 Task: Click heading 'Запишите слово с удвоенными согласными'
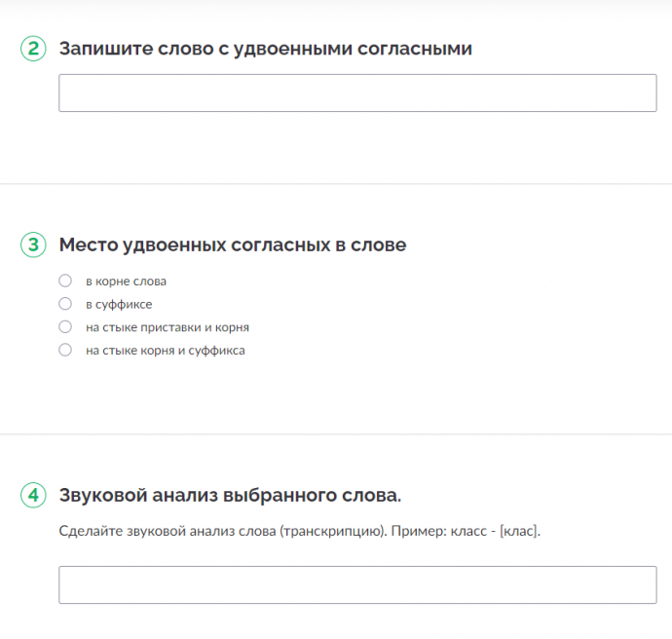266,49
